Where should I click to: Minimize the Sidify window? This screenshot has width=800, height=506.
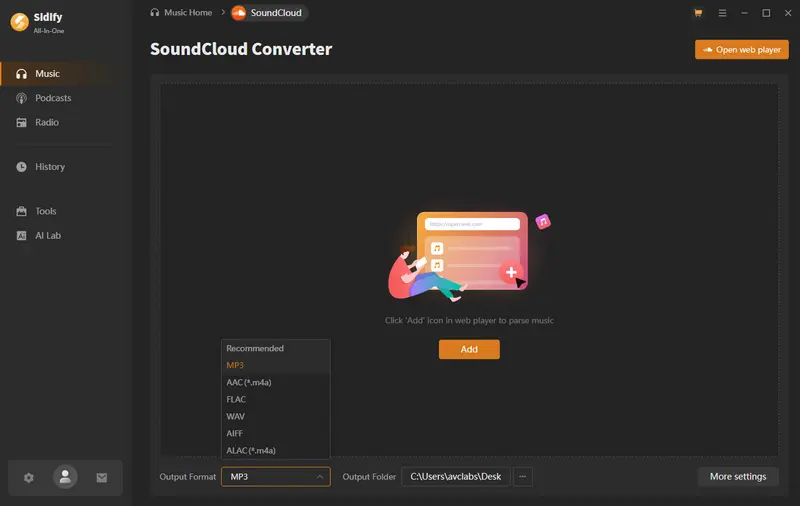coord(744,13)
